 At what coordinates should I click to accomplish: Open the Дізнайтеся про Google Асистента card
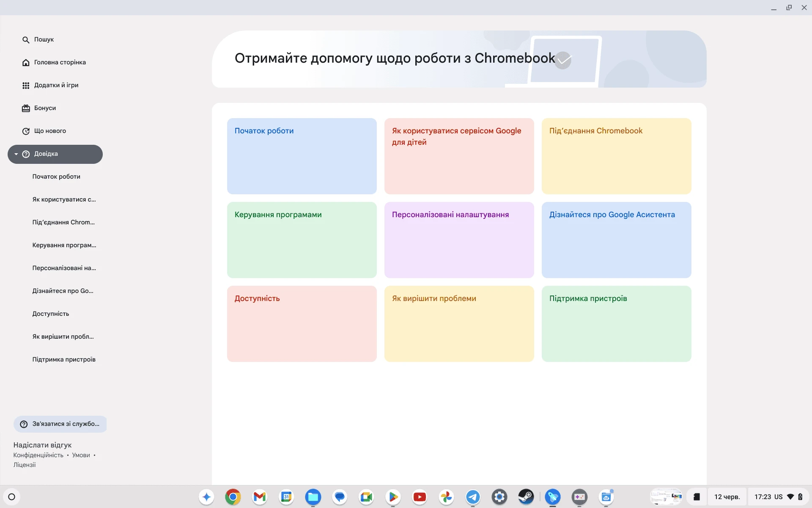(x=617, y=240)
